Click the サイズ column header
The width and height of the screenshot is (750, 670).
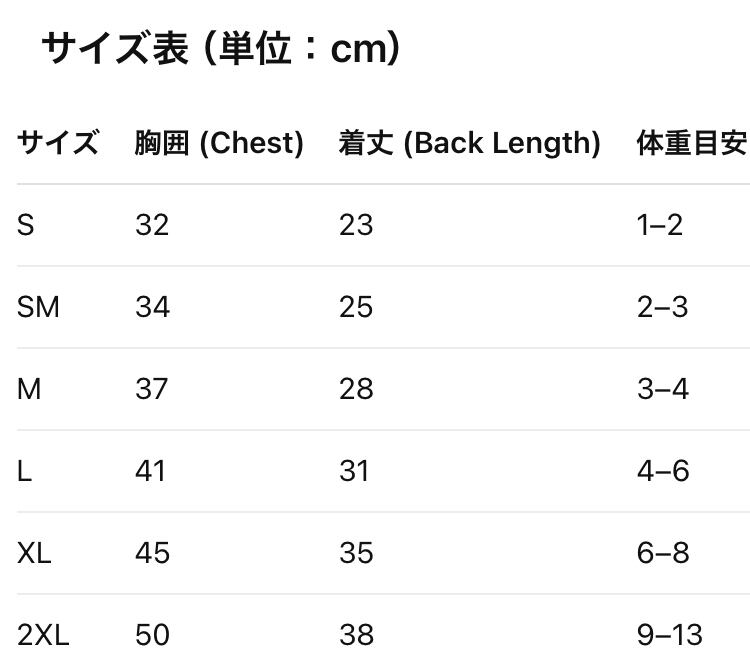pyautogui.click(x=58, y=143)
